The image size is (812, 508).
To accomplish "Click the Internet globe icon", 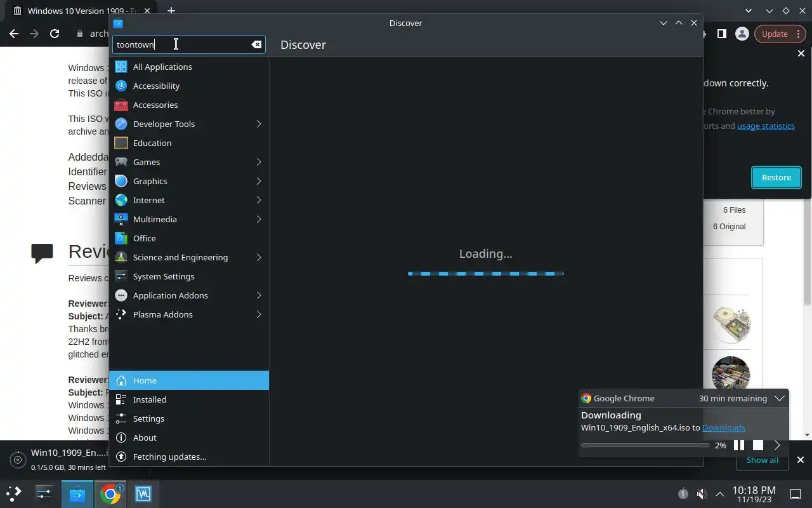I will coord(121,200).
